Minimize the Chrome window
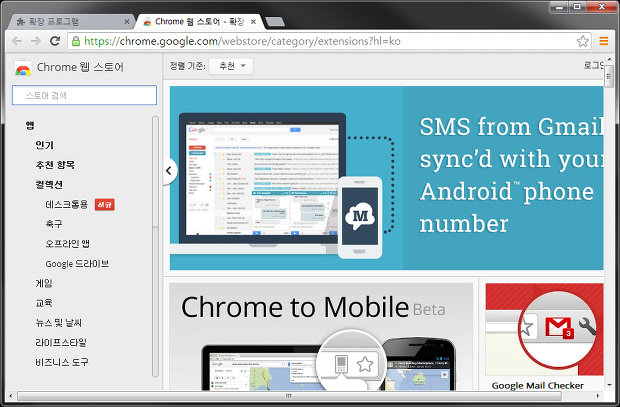The height and width of the screenshot is (407, 620). 559,7
